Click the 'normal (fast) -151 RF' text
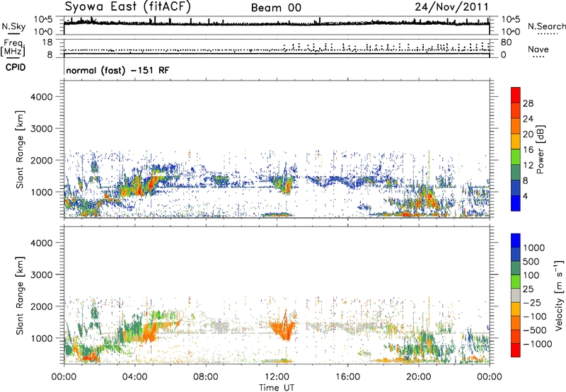The width and height of the screenshot is (566, 392). (117, 70)
